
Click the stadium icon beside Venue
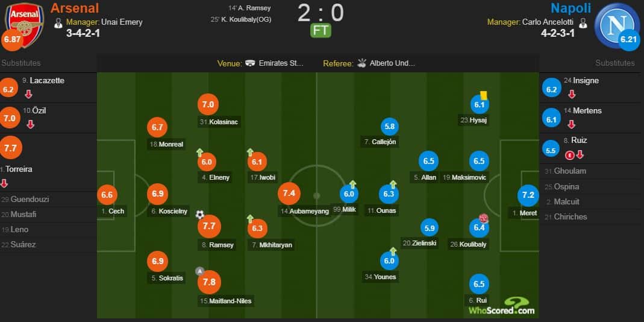pyautogui.click(x=250, y=63)
